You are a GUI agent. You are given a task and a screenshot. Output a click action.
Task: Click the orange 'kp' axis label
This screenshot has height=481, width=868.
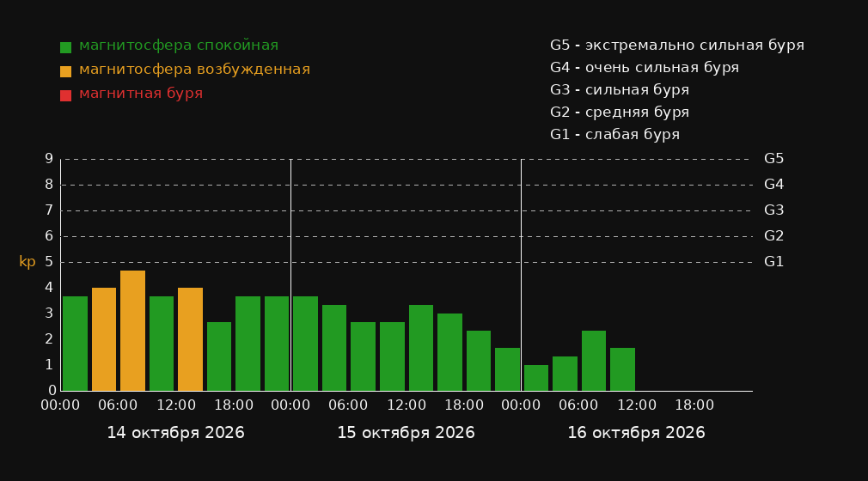coord(28,262)
